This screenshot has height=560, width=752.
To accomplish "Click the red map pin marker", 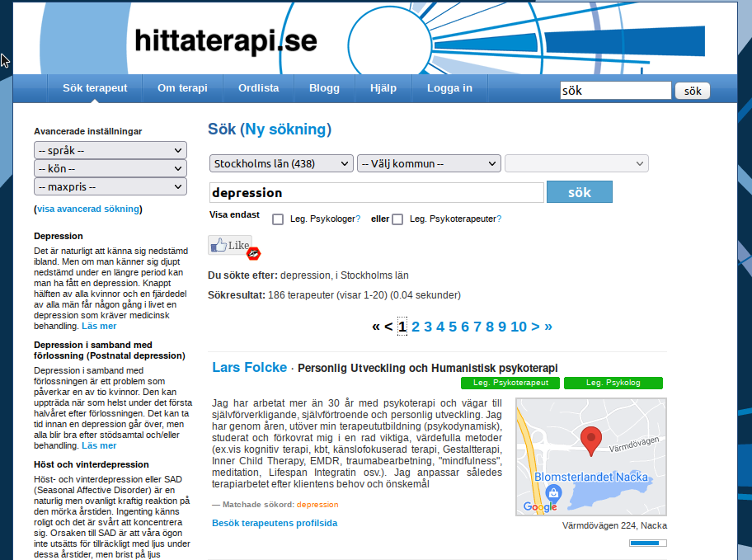I will pos(590,440).
